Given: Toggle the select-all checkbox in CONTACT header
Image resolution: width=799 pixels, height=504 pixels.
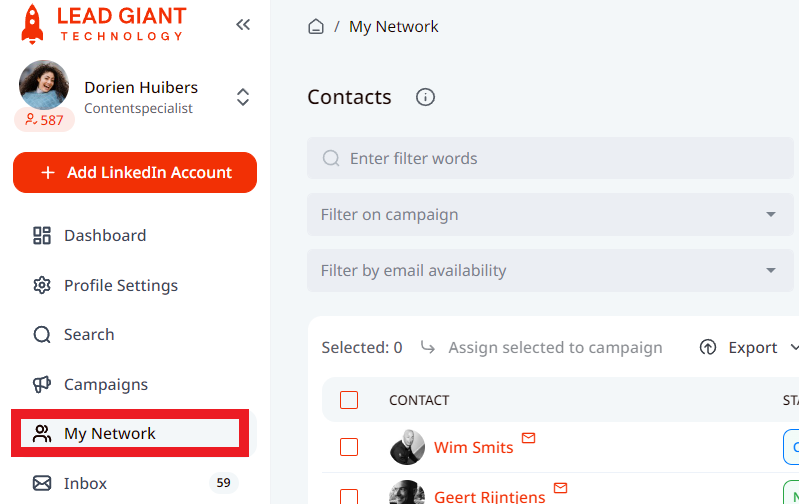Looking at the screenshot, I should 349,400.
